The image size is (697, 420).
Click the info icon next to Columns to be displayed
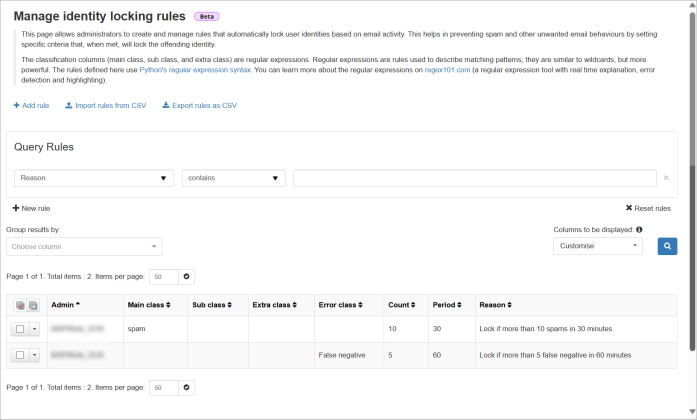coord(639,230)
